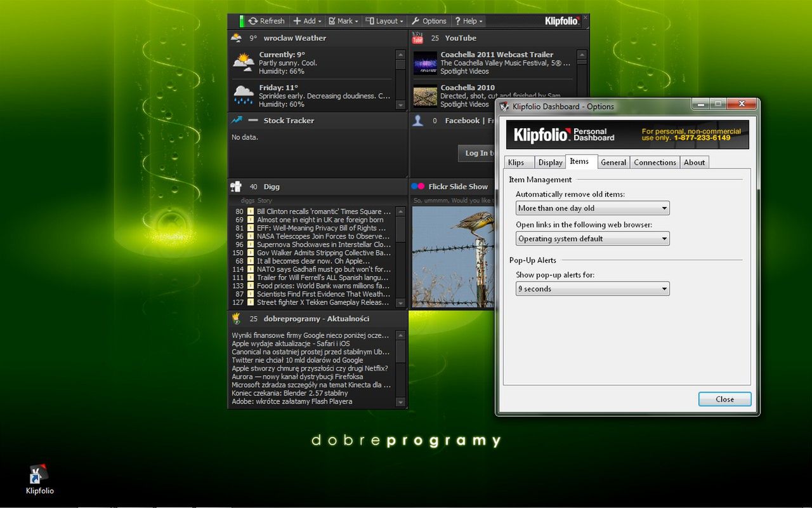Click the Klipfolio logo in toolbar

[x=562, y=21]
